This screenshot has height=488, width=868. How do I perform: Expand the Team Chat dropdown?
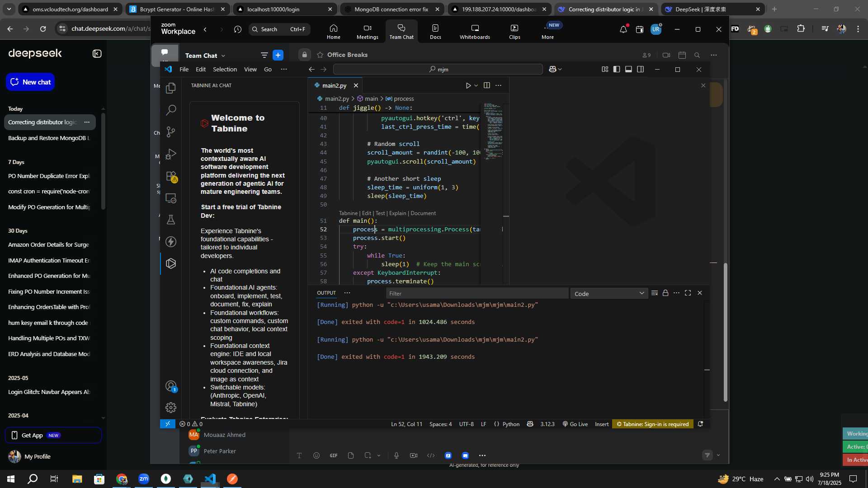(x=205, y=56)
